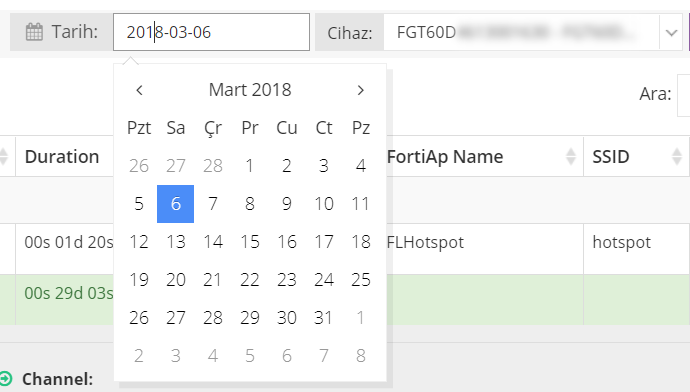
Task: Choose March 31 in the calendar
Action: pyautogui.click(x=323, y=317)
